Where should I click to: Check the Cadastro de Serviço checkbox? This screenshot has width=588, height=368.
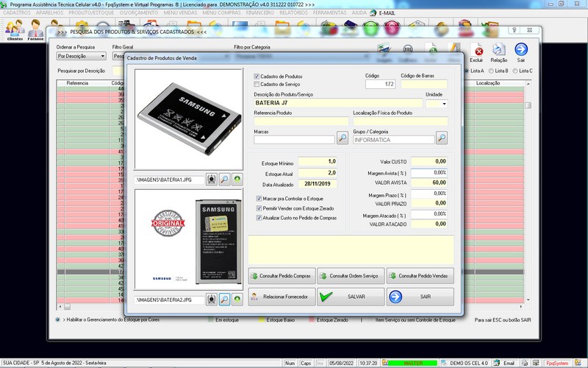257,84
